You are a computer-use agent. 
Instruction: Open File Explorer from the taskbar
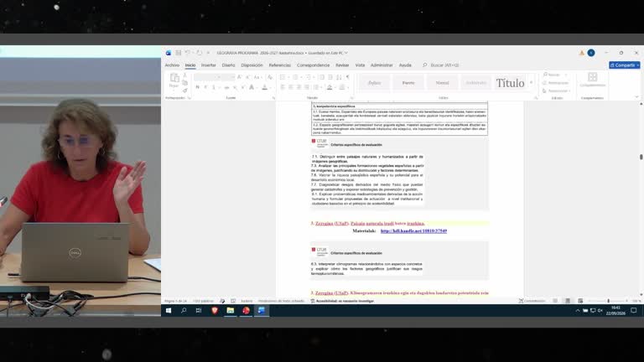point(230,311)
